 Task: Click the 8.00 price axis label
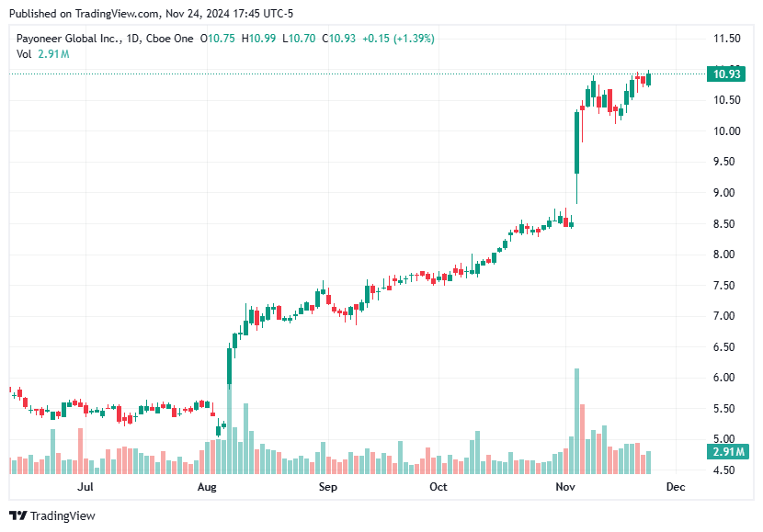point(724,255)
